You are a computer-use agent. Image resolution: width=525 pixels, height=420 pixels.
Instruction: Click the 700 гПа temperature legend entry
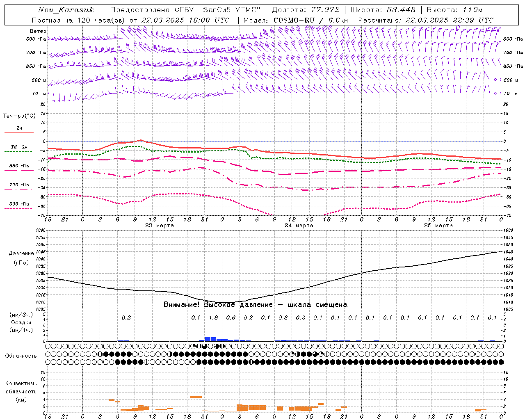coord(19,185)
